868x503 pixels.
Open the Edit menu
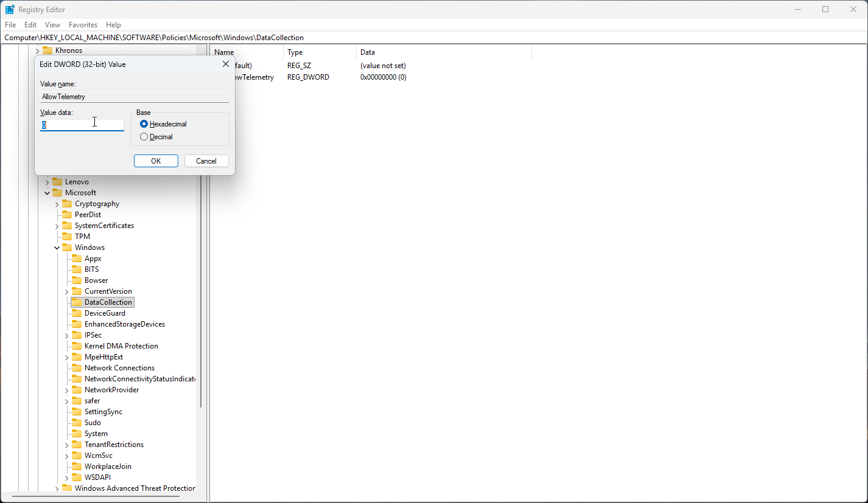pos(30,25)
